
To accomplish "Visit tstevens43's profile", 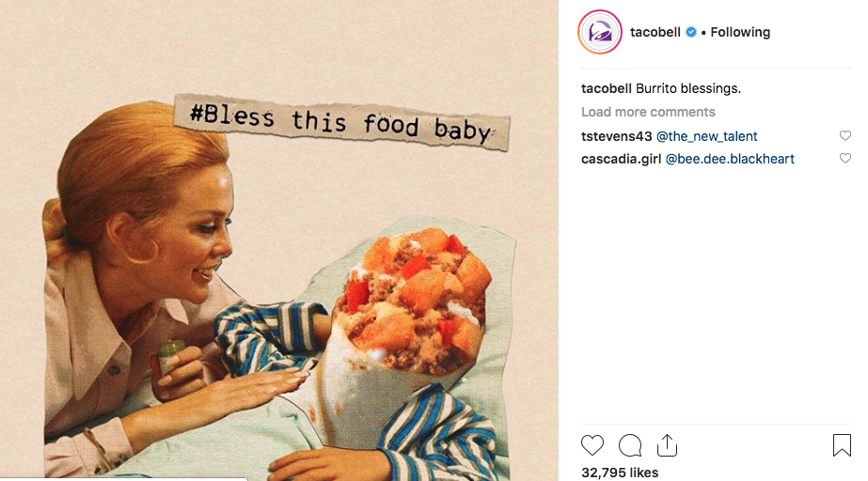I will tap(617, 136).
